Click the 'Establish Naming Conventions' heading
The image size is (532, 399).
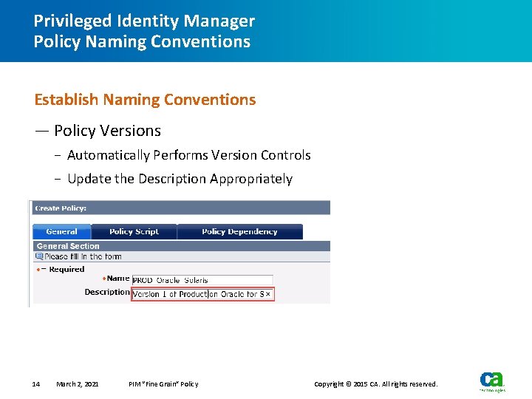click(x=146, y=100)
